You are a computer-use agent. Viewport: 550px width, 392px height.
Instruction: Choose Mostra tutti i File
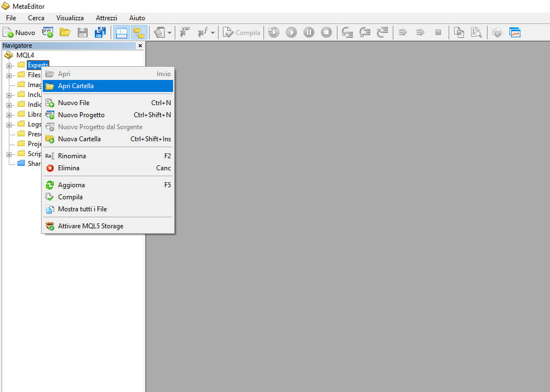tap(108, 209)
